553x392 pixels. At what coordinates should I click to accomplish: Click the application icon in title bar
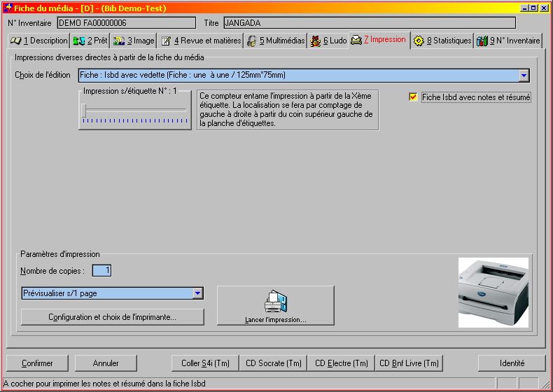click(x=8, y=8)
